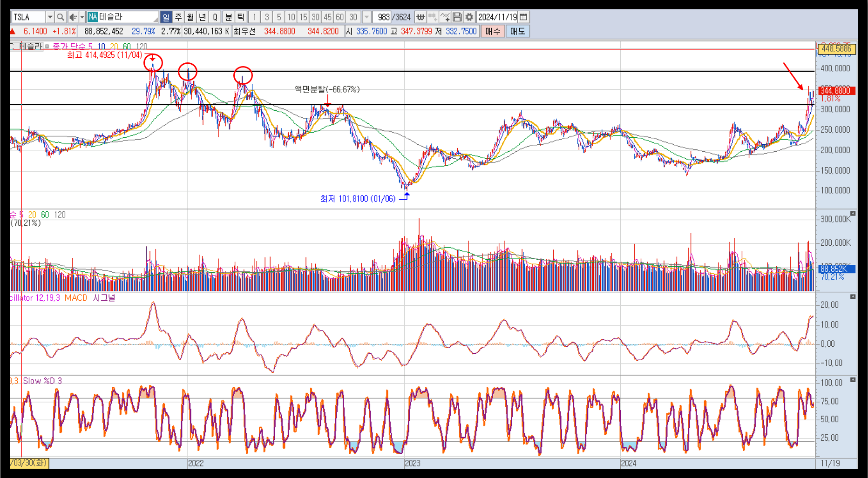This screenshot has width=868, height=478.
Task: Click the /3624 total bars label
Action: (401, 17)
